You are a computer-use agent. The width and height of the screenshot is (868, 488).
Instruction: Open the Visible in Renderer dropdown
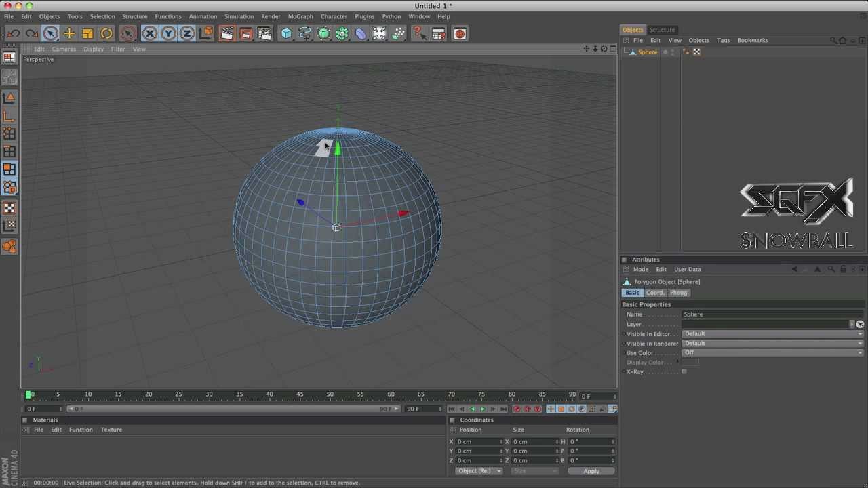pyautogui.click(x=772, y=344)
